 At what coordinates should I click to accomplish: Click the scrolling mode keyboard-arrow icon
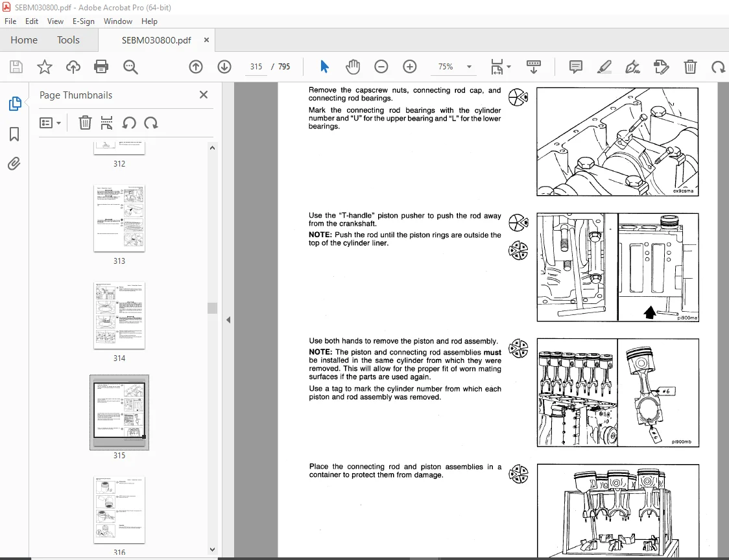coord(534,67)
